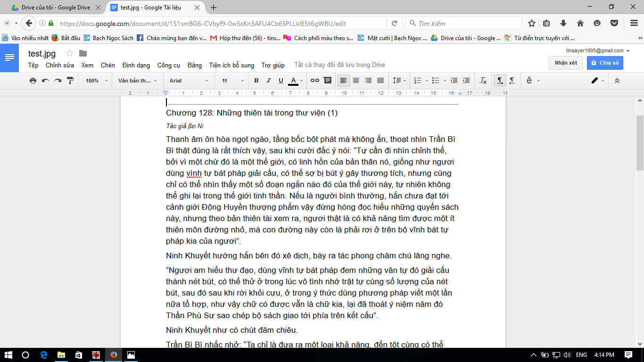This screenshot has width=644, height=362.
Task: Insert a link with the chain icon
Action: (315, 81)
